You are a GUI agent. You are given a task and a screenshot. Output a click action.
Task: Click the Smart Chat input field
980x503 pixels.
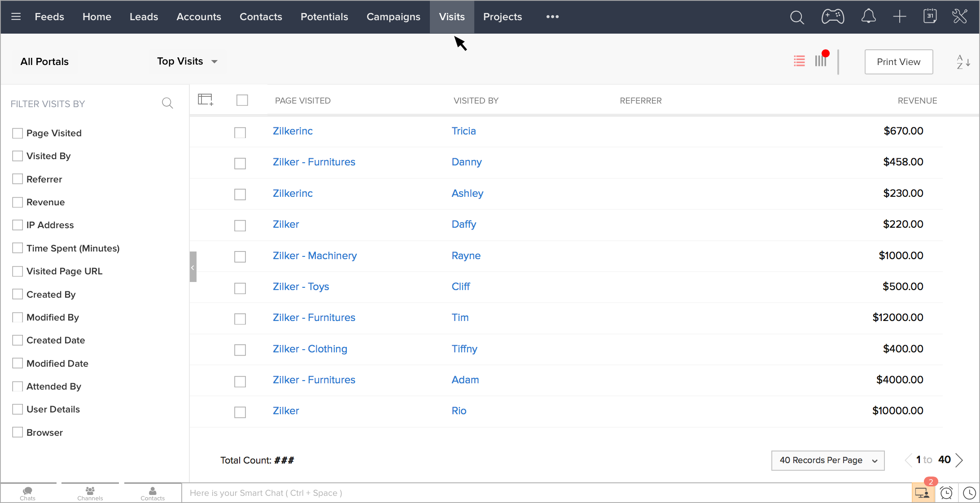538,493
